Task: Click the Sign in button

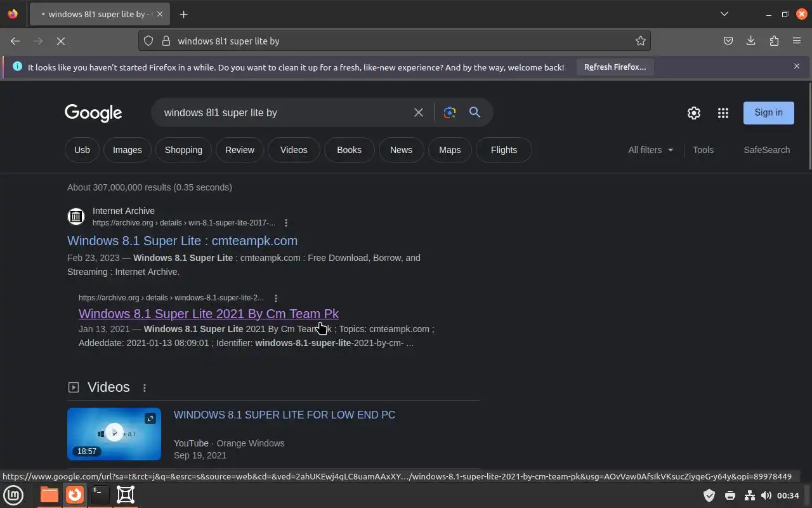Action: tap(768, 112)
